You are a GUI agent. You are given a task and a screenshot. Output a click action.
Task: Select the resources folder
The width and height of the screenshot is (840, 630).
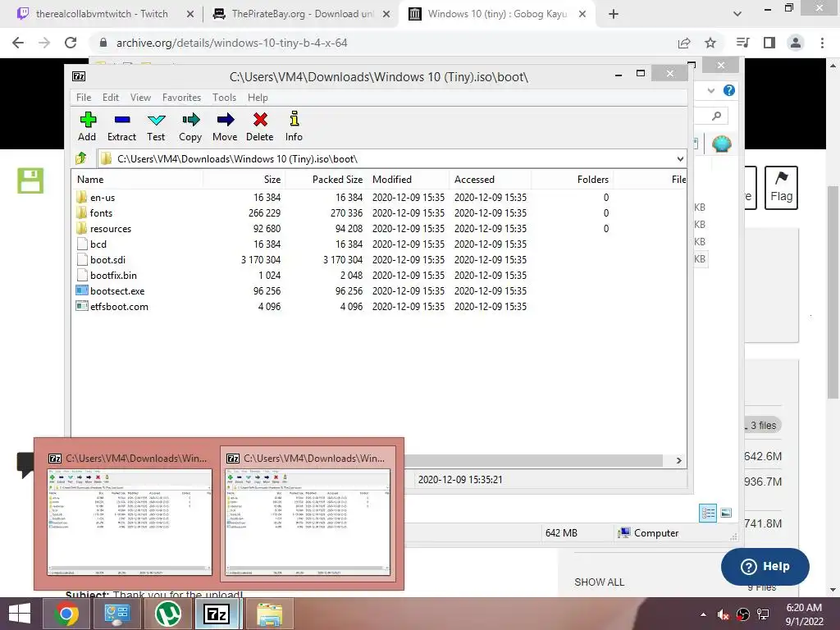(111, 229)
